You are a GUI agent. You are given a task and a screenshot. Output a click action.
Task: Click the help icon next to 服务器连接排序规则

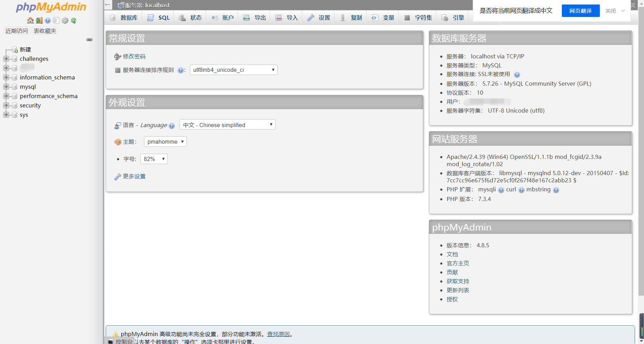pyautogui.click(x=180, y=70)
